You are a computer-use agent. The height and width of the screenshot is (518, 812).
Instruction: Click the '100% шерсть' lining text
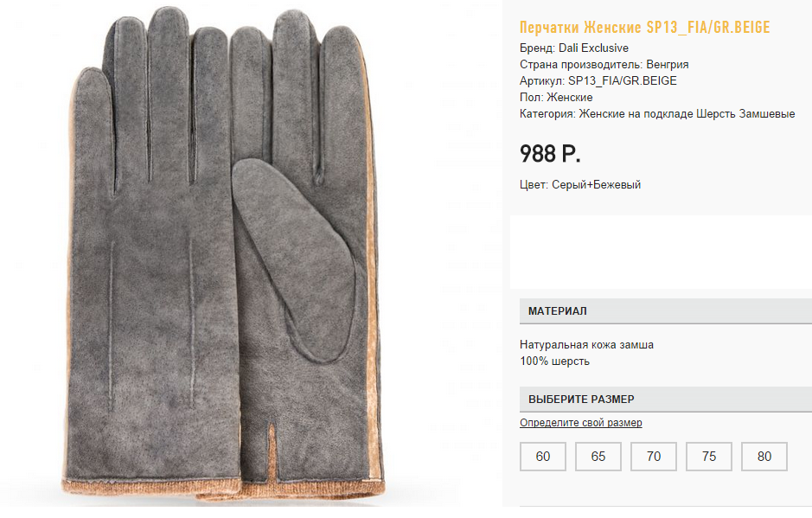(x=554, y=361)
